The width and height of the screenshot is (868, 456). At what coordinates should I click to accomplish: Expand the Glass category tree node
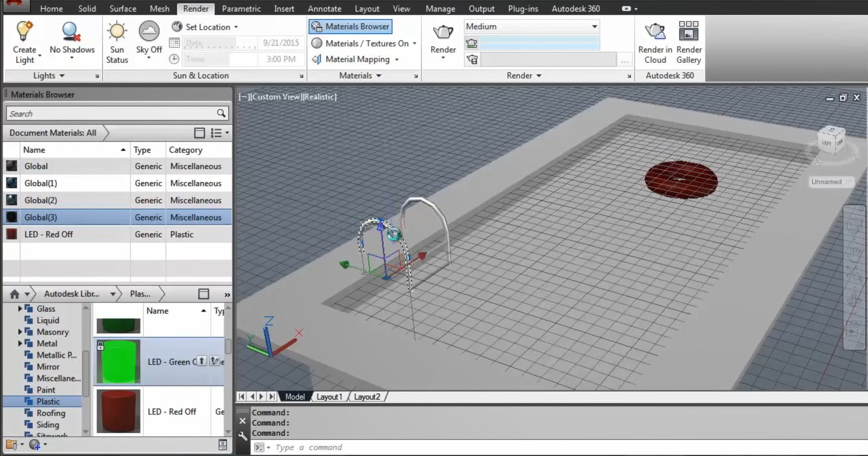tap(20, 309)
